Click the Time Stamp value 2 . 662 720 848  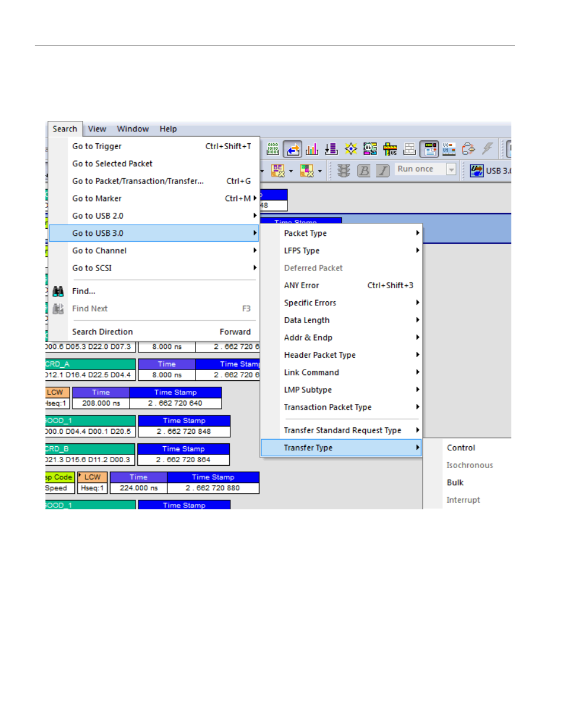pos(184,431)
